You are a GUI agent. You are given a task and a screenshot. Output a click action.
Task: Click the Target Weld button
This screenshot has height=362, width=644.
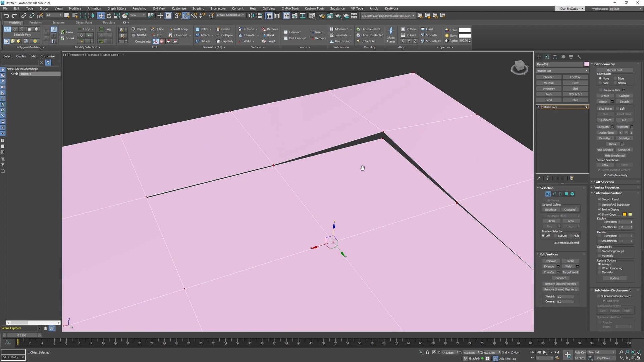pos(570,272)
